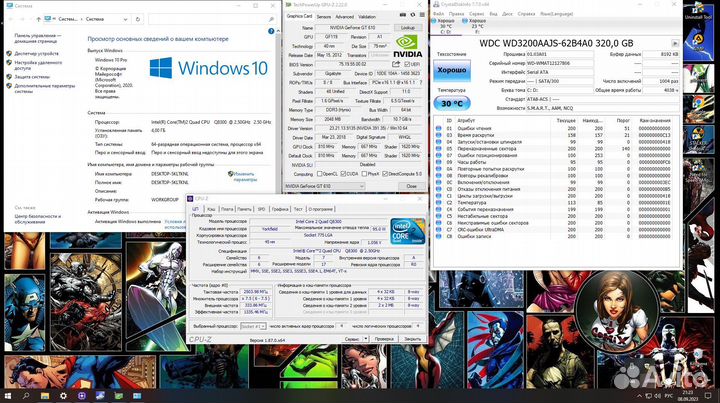This screenshot has height=403, width=720.
Task: Click the BIOS export share icon in GPU-Z
Action: coord(396,64)
